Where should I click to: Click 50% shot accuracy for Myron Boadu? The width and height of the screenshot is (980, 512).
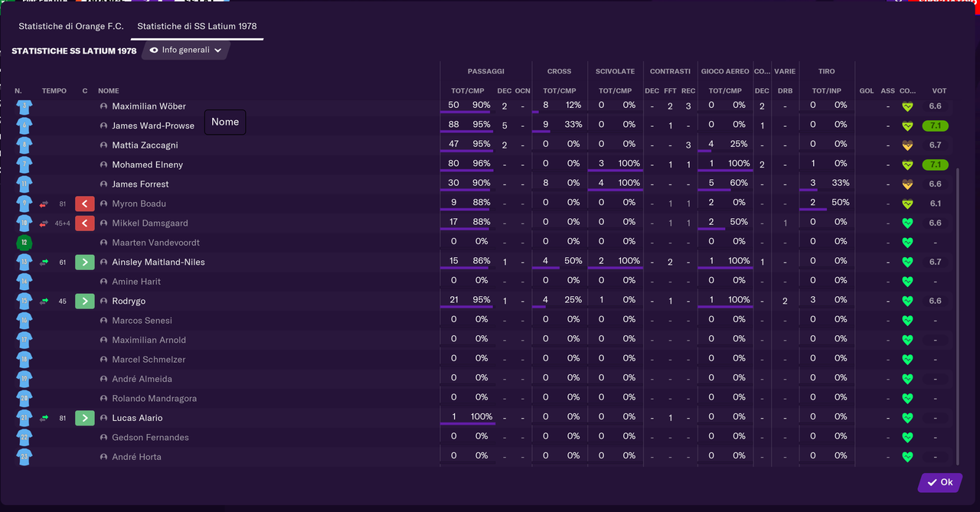[x=841, y=202]
